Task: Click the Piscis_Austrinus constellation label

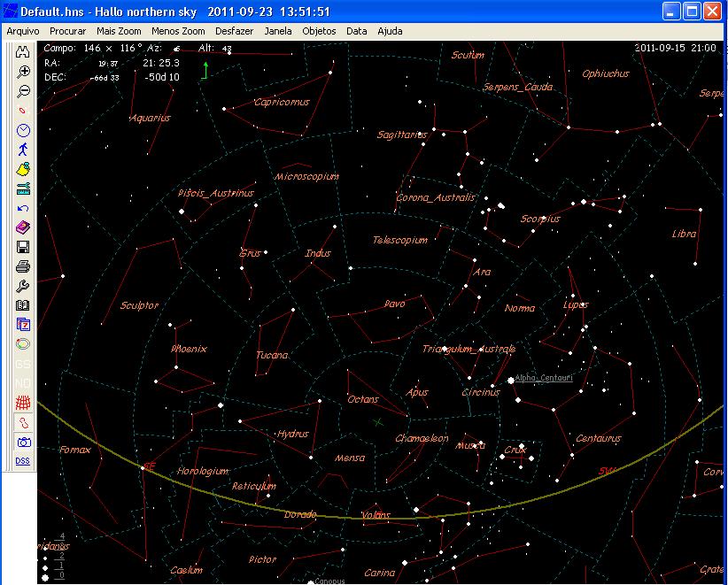Action: pyautogui.click(x=216, y=193)
